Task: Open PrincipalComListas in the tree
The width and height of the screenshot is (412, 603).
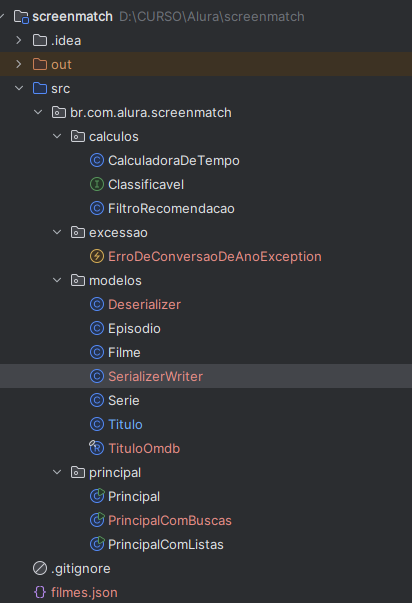Action: (x=165, y=545)
